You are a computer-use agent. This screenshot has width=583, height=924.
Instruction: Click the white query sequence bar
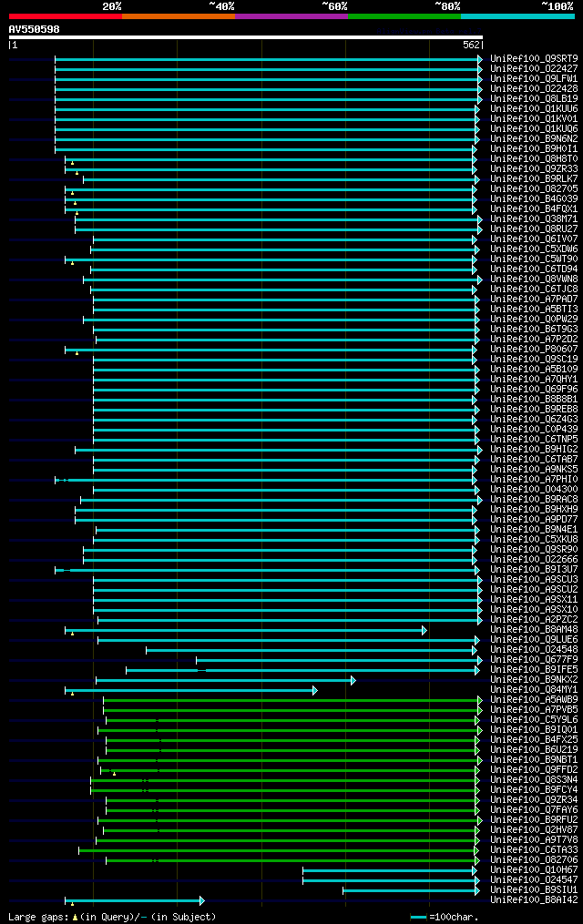point(246,37)
